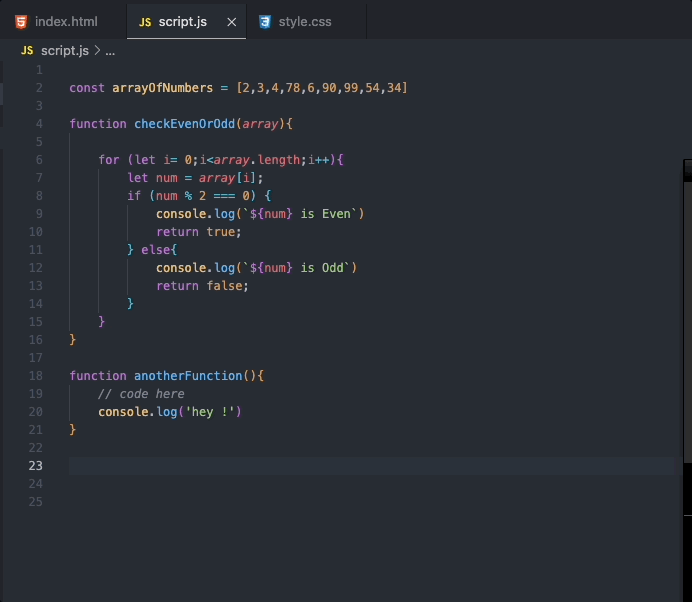Open the style.css tab
The width and height of the screenshot is (692, 602).
[305, 21]
